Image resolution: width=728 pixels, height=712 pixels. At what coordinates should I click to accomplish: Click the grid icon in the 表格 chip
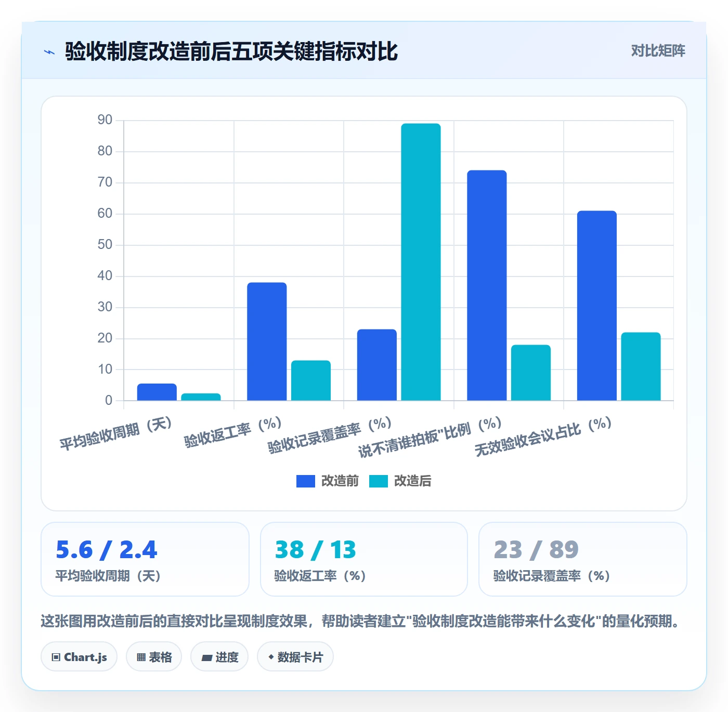141,657
